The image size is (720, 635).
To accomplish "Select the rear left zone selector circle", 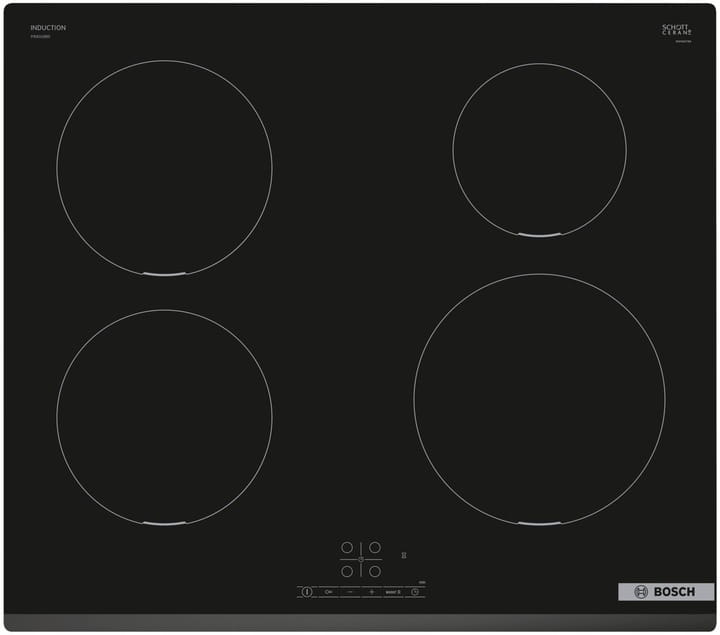I will [347, 547].
